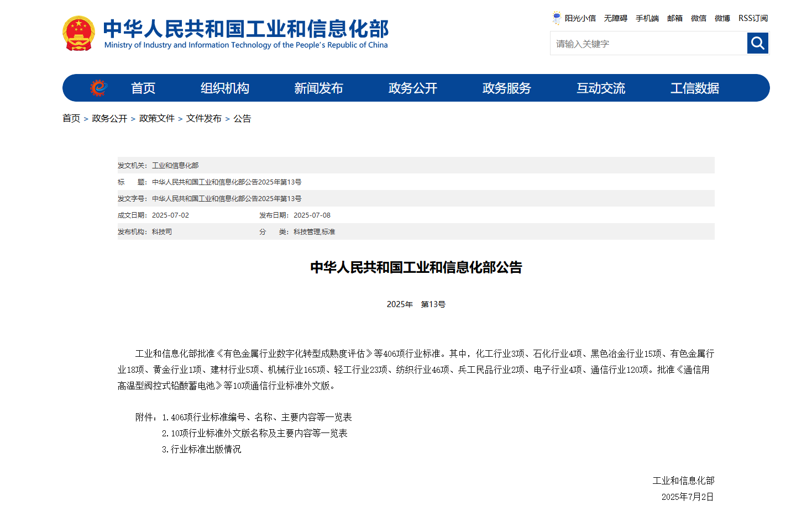
Task: Click the 标题 row announcement name
Action: point(227,182)
